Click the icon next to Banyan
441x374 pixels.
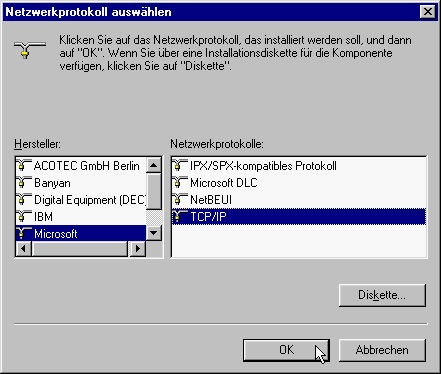24,182
